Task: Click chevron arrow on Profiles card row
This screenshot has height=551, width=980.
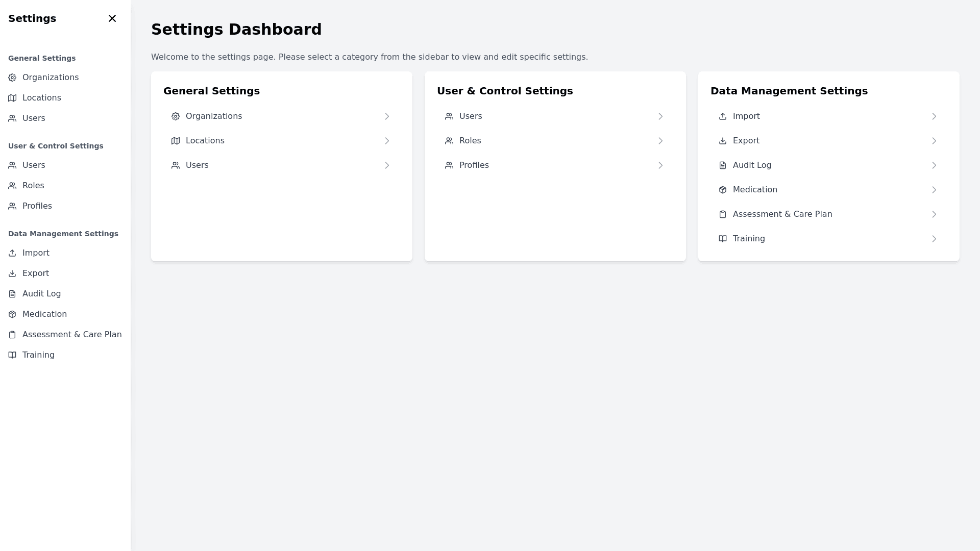Action: 660,165
